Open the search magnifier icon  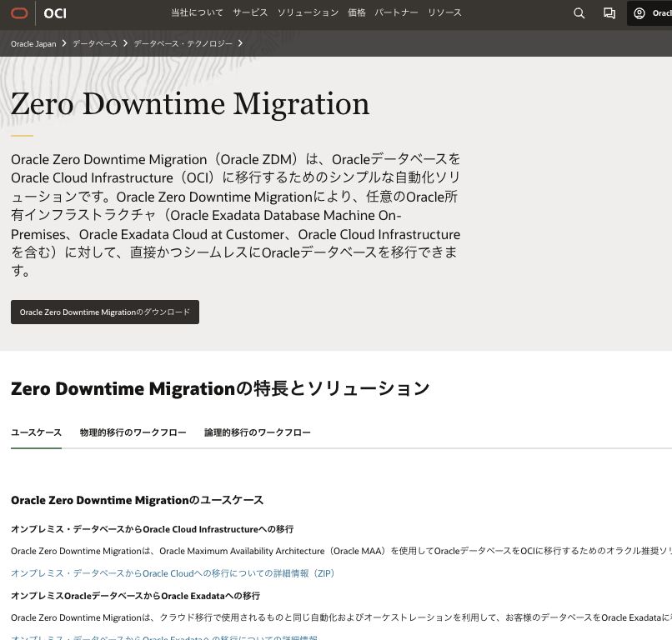point(579,13)
